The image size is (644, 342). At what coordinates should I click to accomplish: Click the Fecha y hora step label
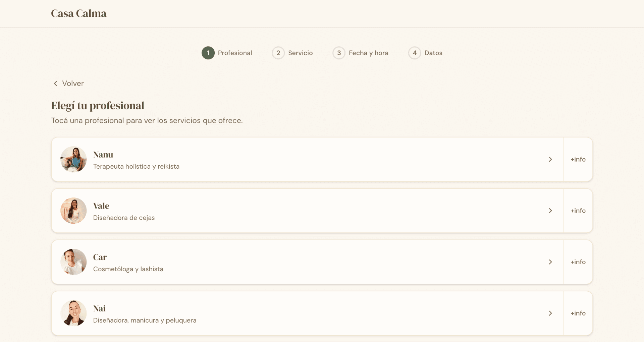(369, 53)
